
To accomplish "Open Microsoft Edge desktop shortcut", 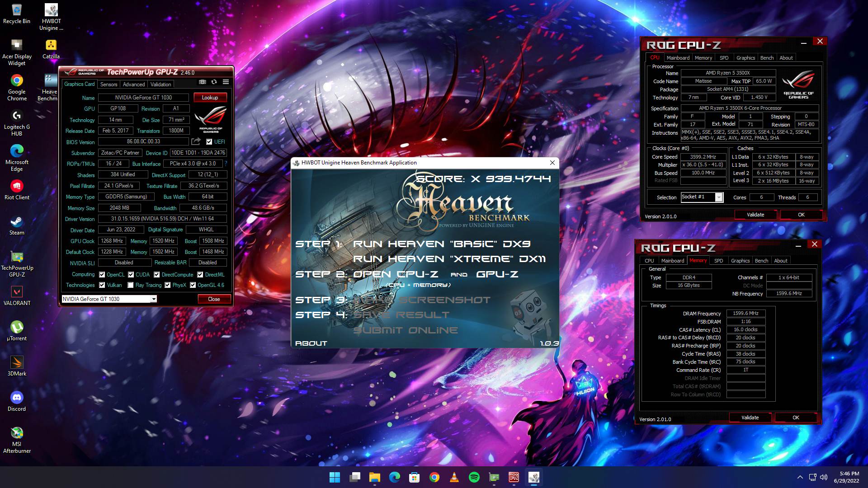I will [x=17, y=158].
